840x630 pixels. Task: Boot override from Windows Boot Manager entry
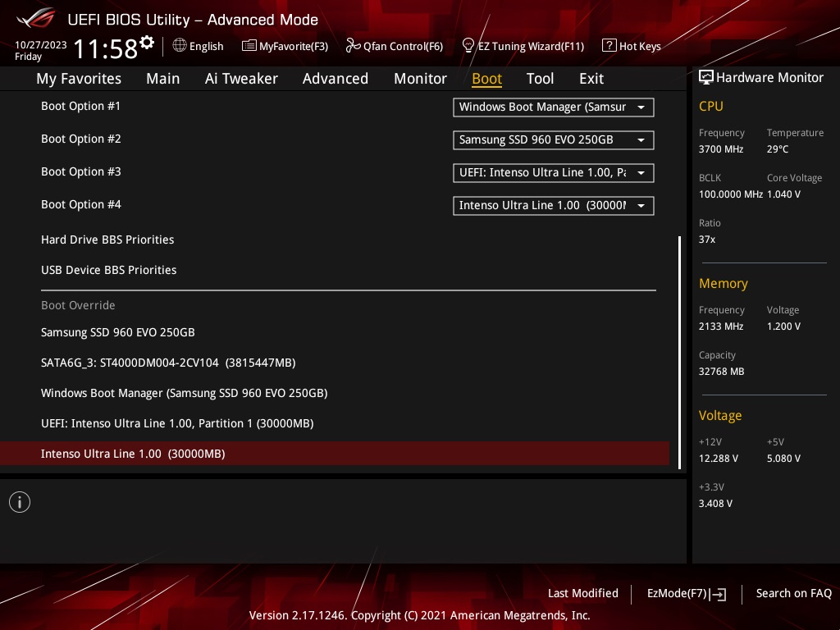click(185, 393)
